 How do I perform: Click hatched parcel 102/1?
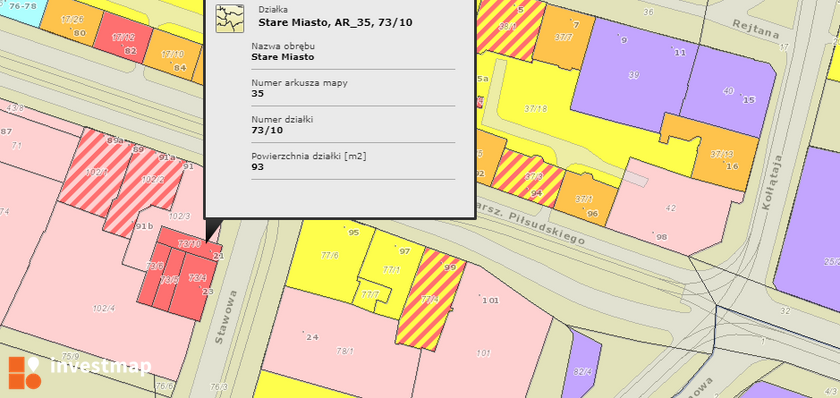click(96, 172)
